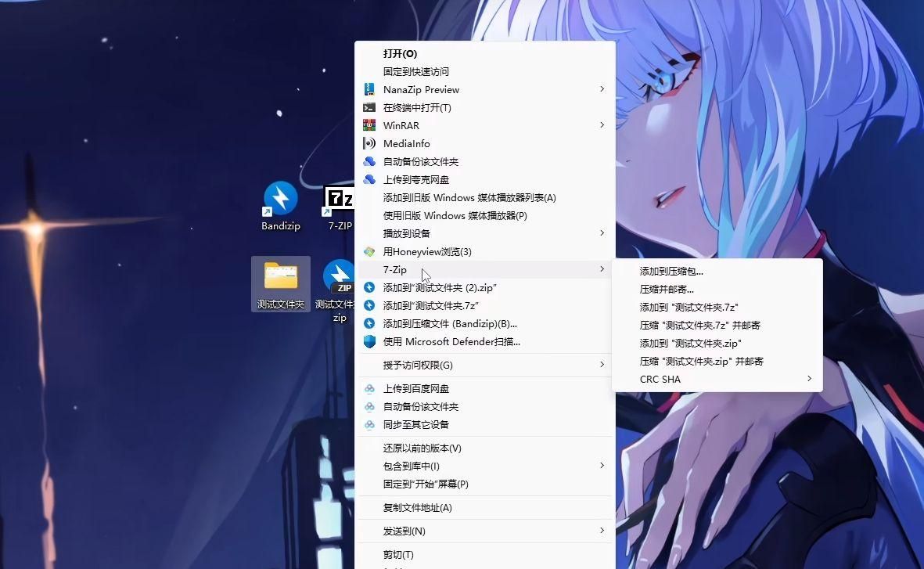Choose 同步至其它设备
The width and height of the screenshot is (924, 569).
[485, 424]
